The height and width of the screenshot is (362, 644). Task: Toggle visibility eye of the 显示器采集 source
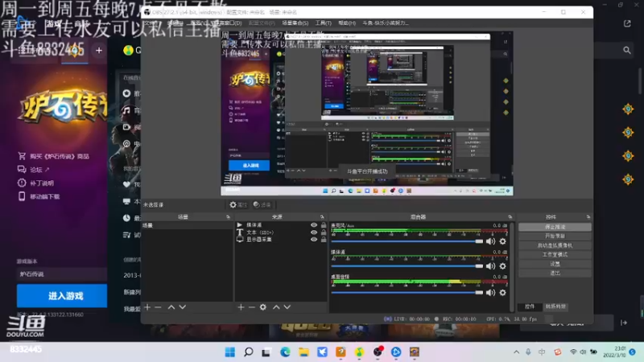tap(314, 239)
